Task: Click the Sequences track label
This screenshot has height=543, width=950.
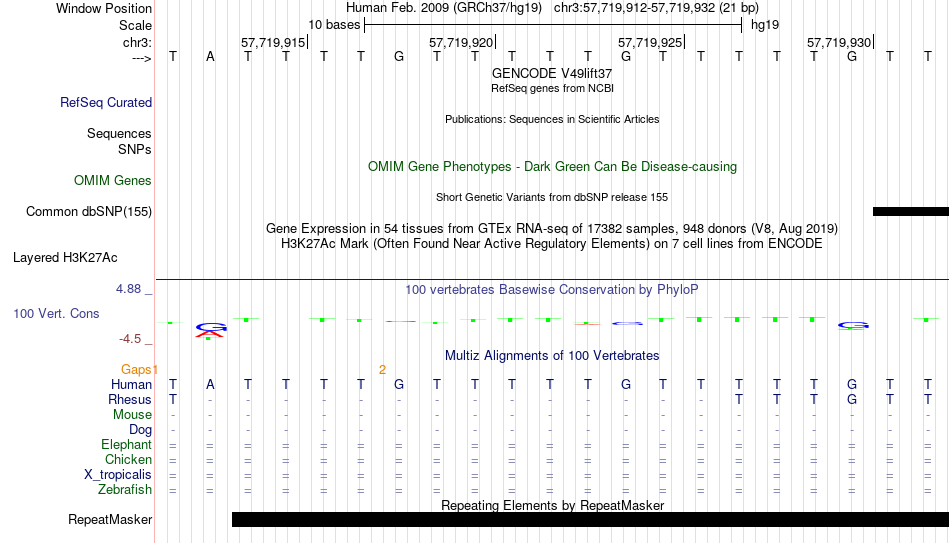Action: [119, 133]
